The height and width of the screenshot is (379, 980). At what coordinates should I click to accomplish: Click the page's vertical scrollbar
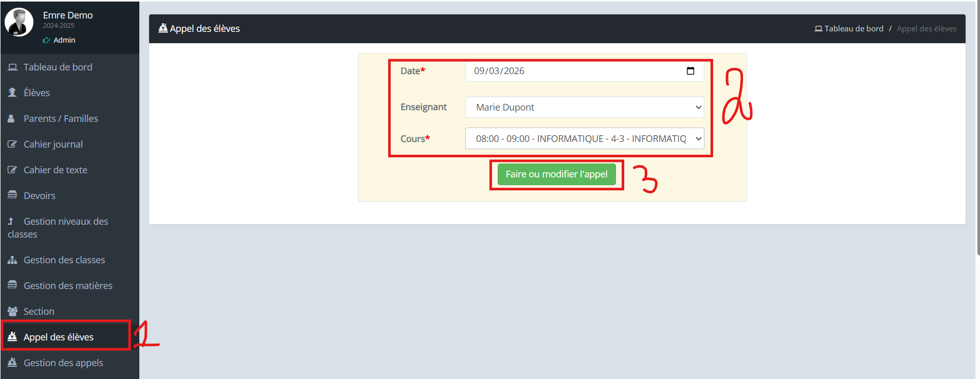pos(977,129)
